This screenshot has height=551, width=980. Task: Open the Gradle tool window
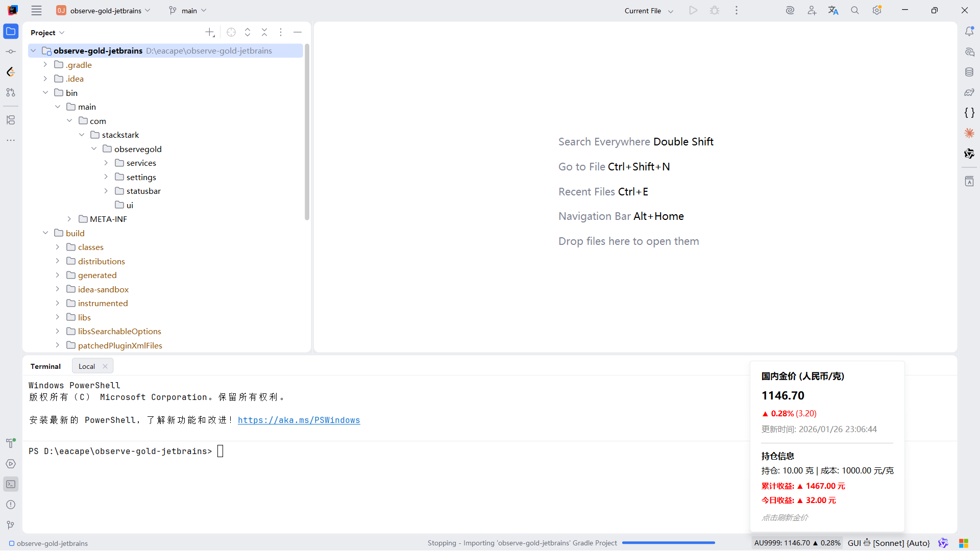pos(969,92)
